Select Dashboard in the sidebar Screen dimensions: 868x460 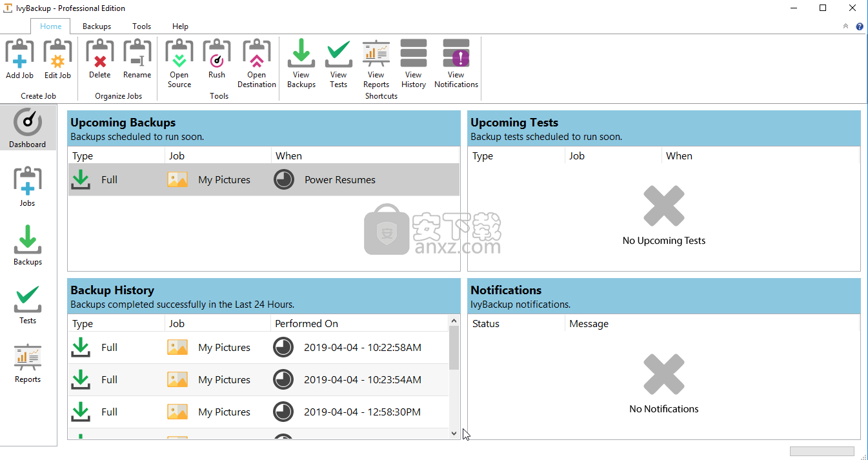(x=28, y=127)
